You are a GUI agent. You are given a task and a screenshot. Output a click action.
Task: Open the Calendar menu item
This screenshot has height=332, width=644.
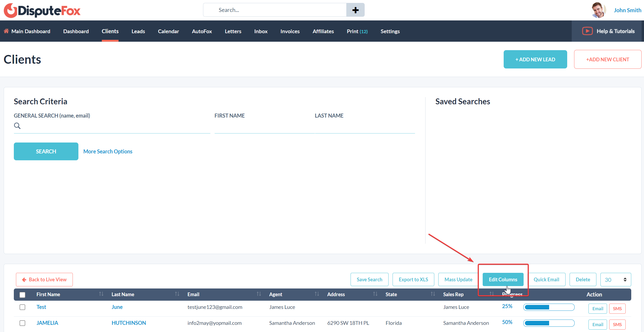click(169, 31)
